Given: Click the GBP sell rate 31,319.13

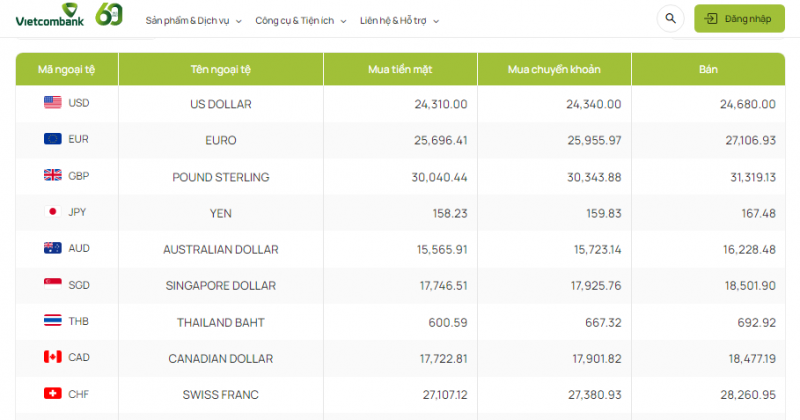Looking at the screenshot, I should (753, 177).
